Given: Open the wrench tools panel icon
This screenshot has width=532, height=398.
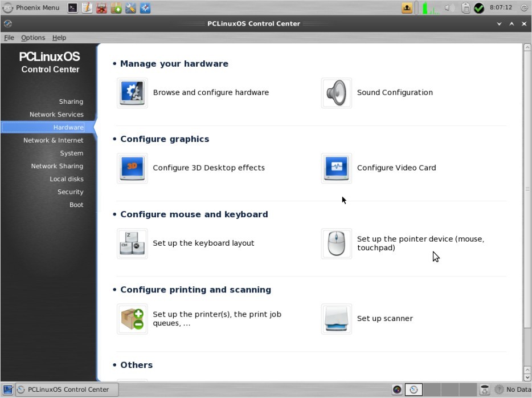Looking at the screenshot, I should (x=130, y=8).
